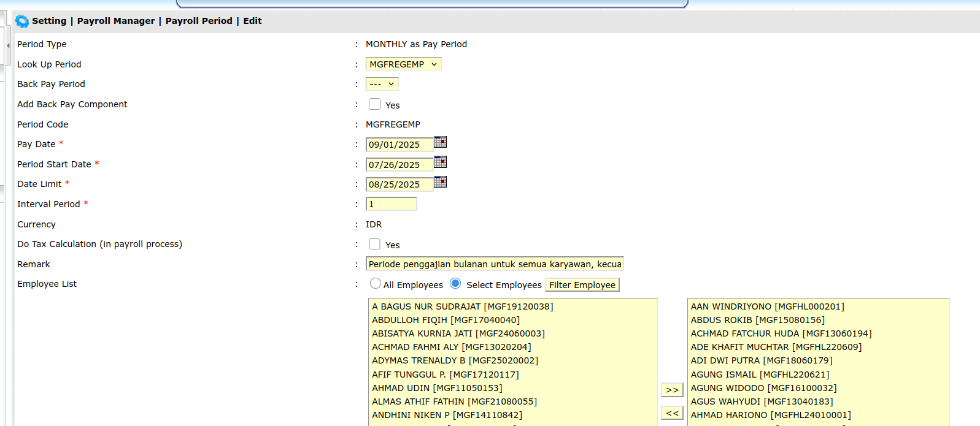
Task: Choose the Select Employees radio option
Action: (x=455, y=283)
